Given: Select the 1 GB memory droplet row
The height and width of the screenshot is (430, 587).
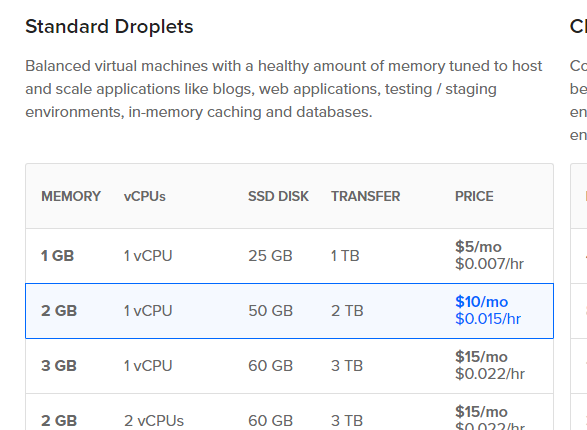Looking at the screenshot, I should (x=289, y=256).
